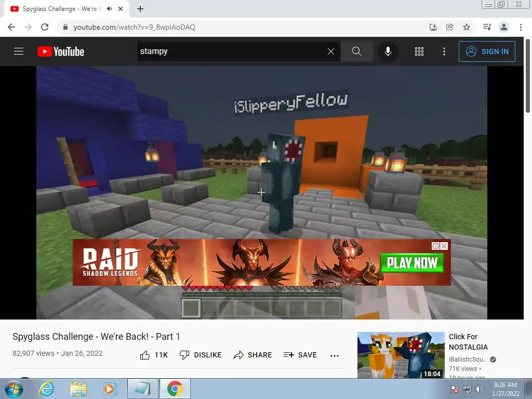Open the Chrome three-dot menu

pyautogui.click(x=521, y=27)
